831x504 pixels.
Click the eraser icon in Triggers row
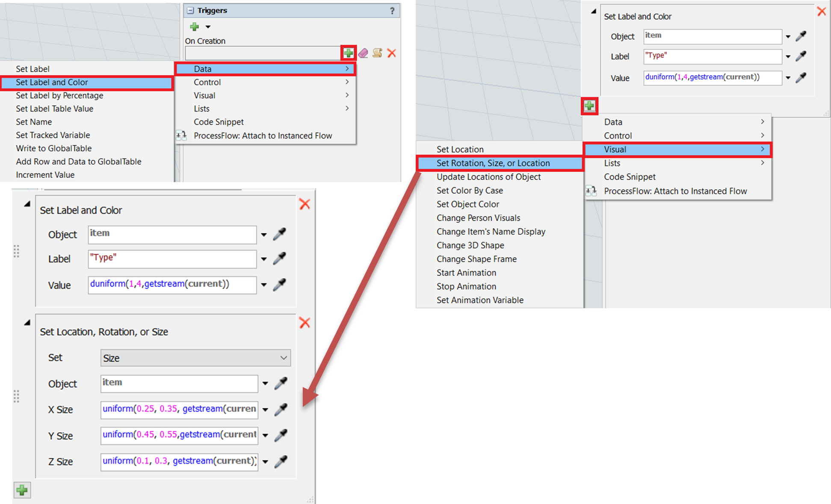363,53
